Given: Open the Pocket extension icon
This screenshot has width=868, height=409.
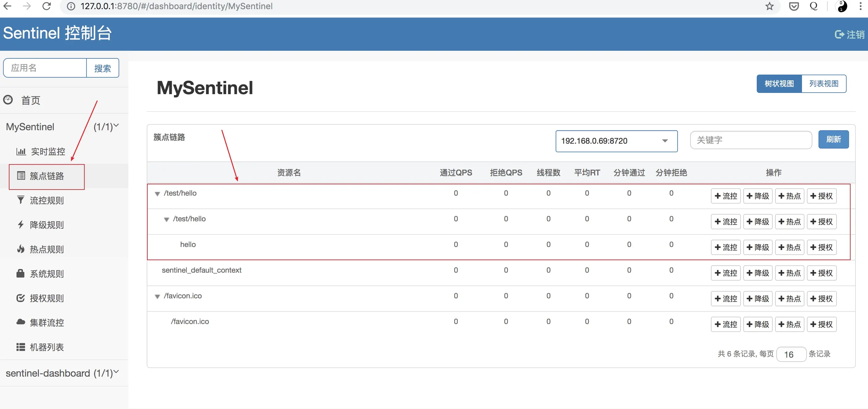Looking at the screenshot, I should pos(794,6).
